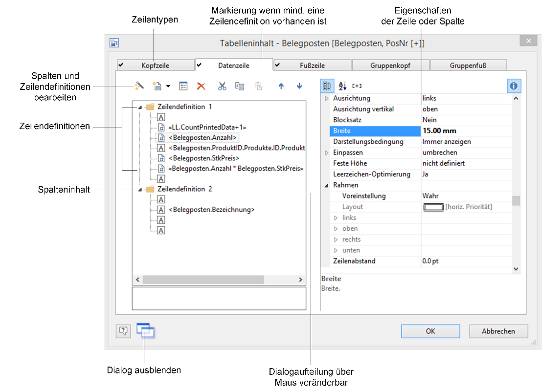Click the red delete X icon
This screenshot has height=392, width=542.
click(201, 86)
